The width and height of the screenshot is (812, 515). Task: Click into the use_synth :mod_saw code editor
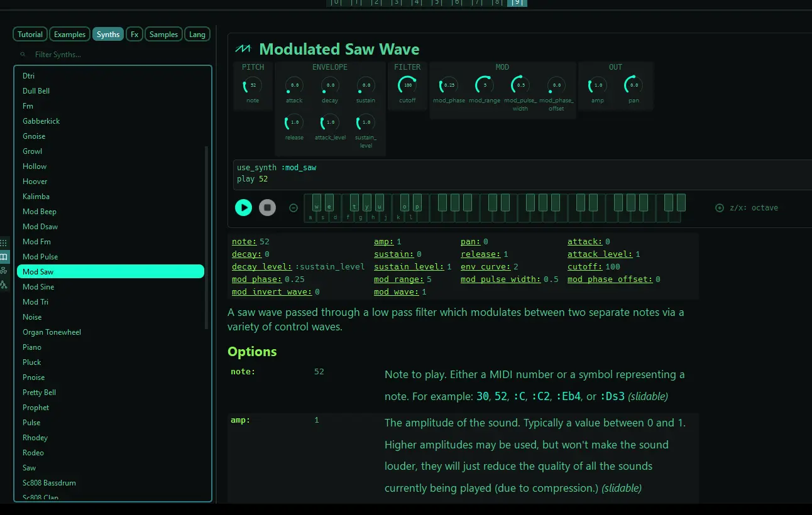[x=522, y=173]
